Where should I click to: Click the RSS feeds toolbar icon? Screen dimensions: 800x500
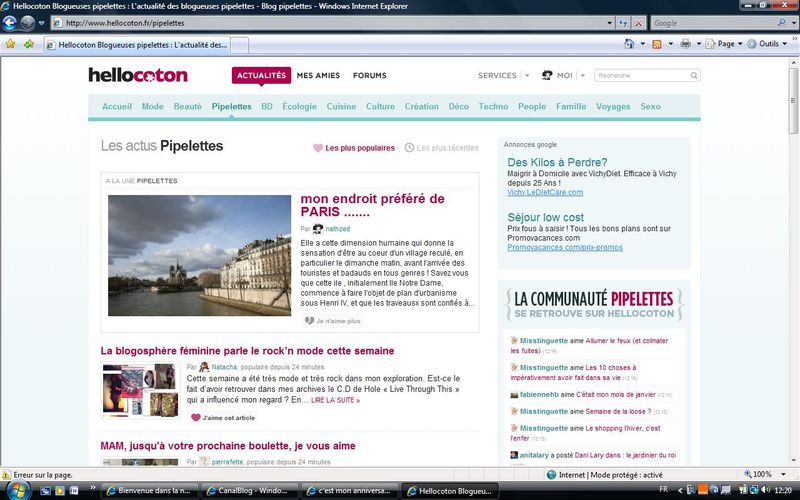click(657, 44)
